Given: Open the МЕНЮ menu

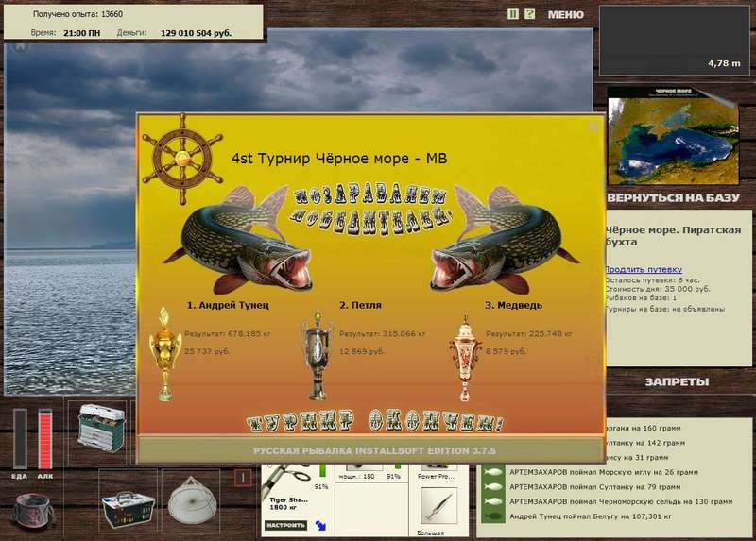Looking at the screenshot, I should click(565, 15).
